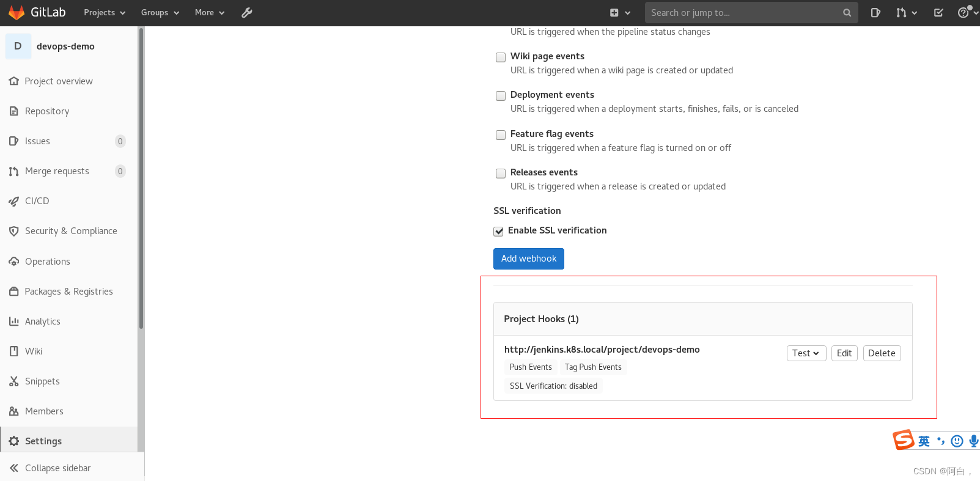980x481 pixels.
Task: Enable Releases events checkbox
Action: click(x=501, y=174)
